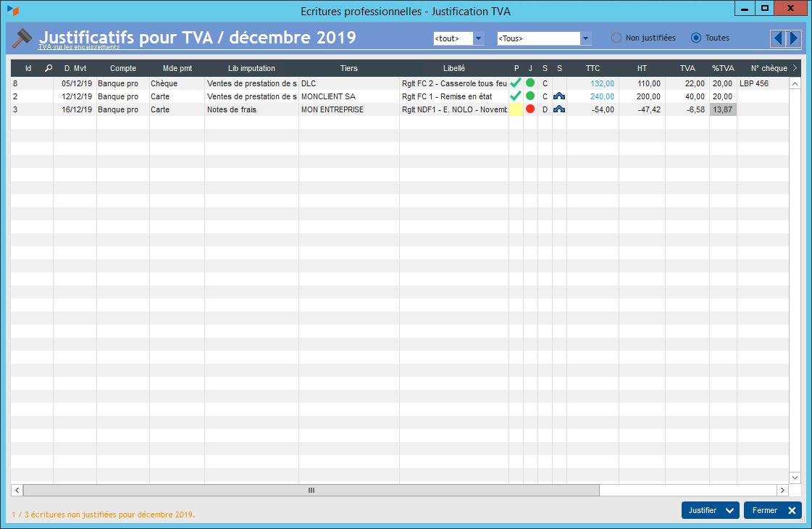The width and height of the screenshot is (812, 529).
Task: Sort by the Tiers column header
Action: (348, 68)
